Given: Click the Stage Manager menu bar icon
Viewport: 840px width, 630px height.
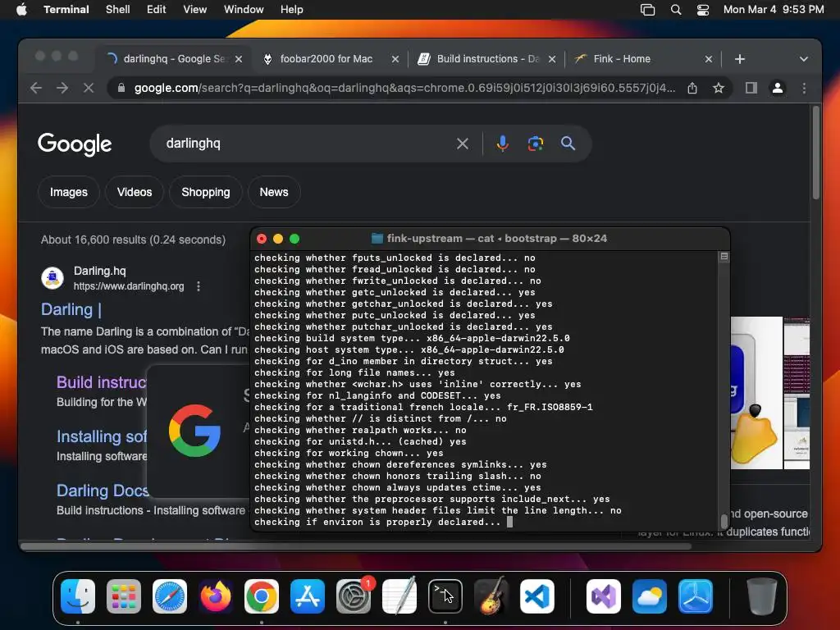Looking at the screenshot, I should [648, 10].
